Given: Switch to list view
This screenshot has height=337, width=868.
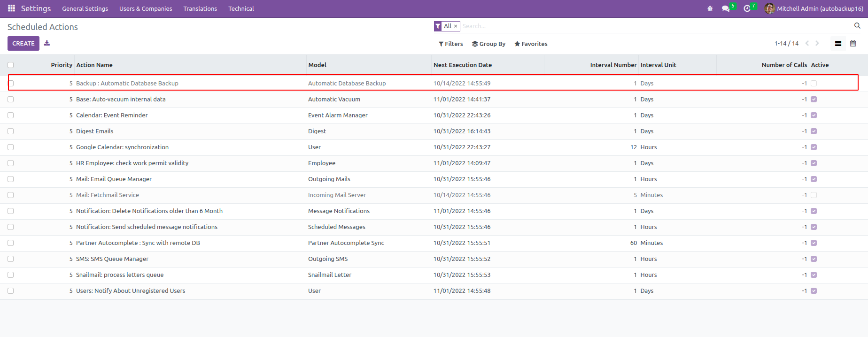Looking at the screenshot, I should pyautogui.click(x=838, y=44).
